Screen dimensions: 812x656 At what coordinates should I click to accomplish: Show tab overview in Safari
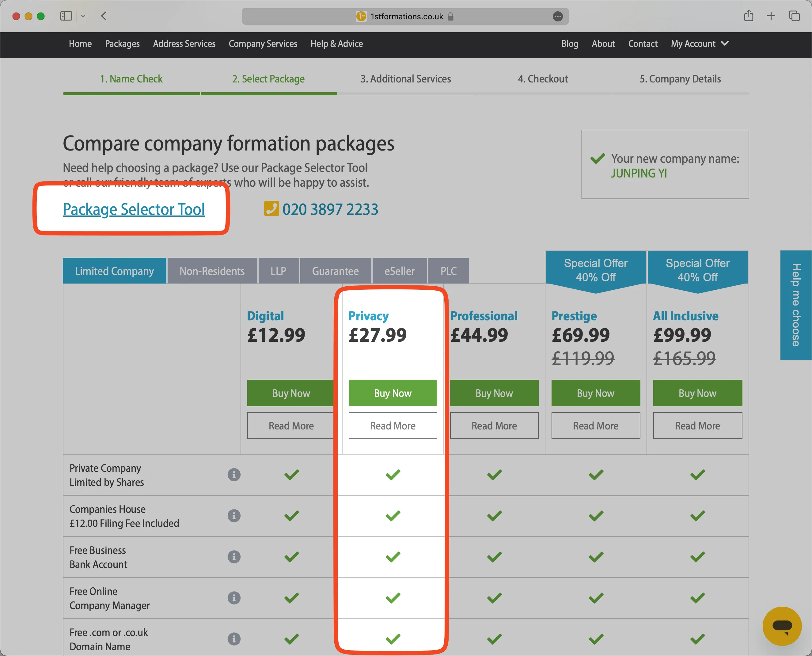tap(794, 16)
